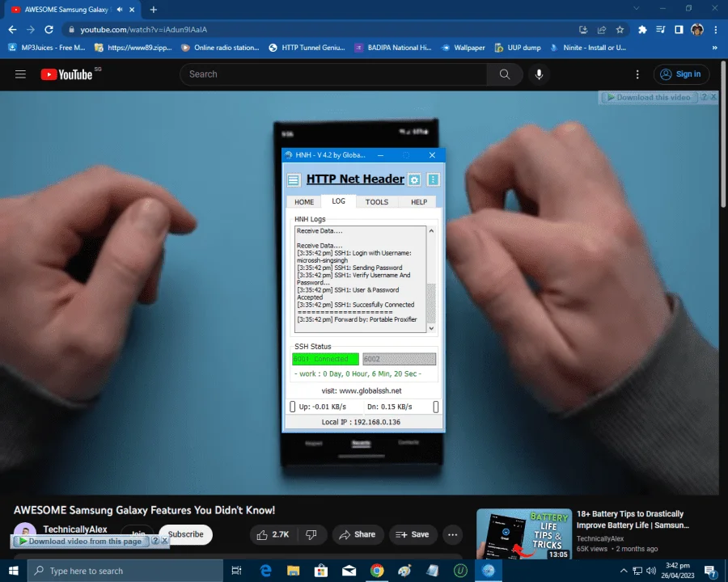
Task: Like the video with thumbs up
Action: pyautogui.click(x=273, y=534)
